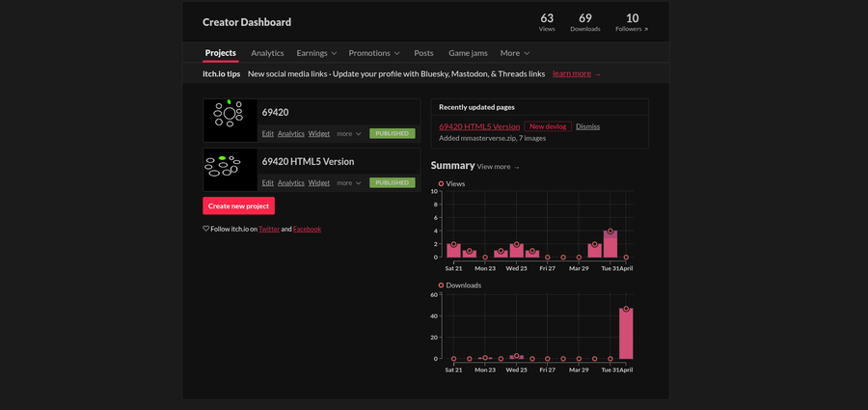The width and height of the screenshot is (868, 410).
Task: Click the heart icon before Follow itch.io
Action: [x=206, y=229]
